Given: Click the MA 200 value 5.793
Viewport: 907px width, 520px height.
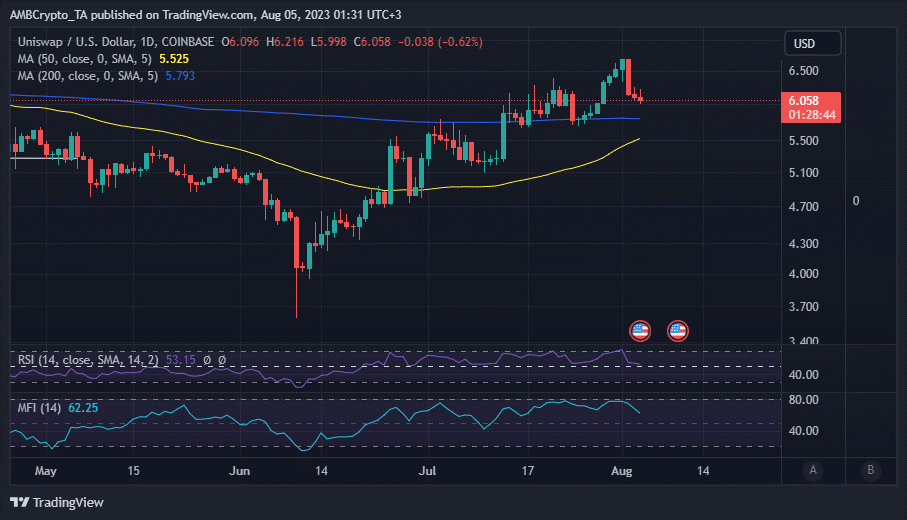Looking at the screenshot, I should pos(180,76).
